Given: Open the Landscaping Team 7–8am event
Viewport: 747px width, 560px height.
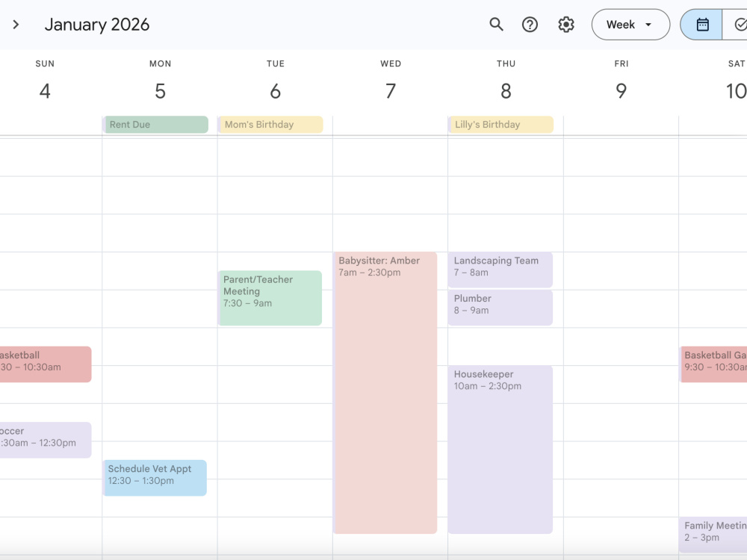Looking at the screenshot, I should point(500,270).
